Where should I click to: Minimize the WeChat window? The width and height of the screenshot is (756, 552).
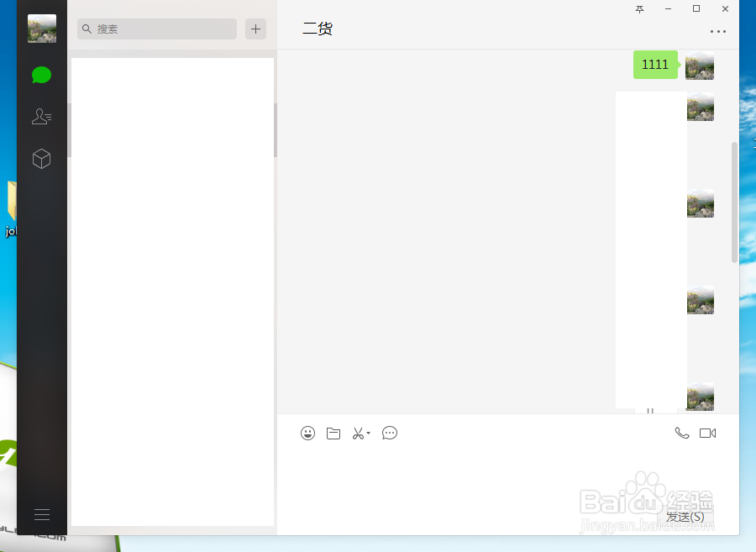669,9
